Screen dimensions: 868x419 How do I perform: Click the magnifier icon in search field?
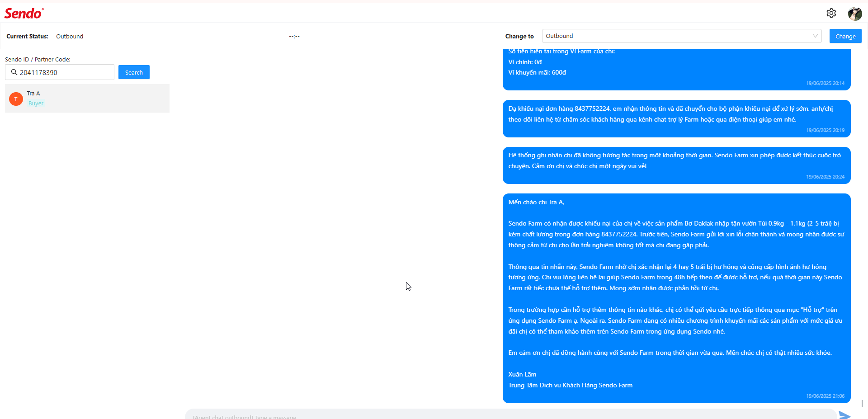pos(14,72)
